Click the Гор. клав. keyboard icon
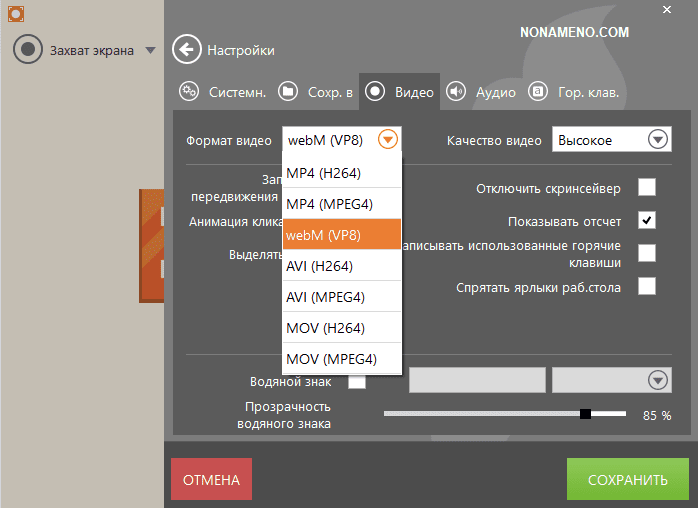The width and height of the screenshot is (698, 508). point(538,92)
